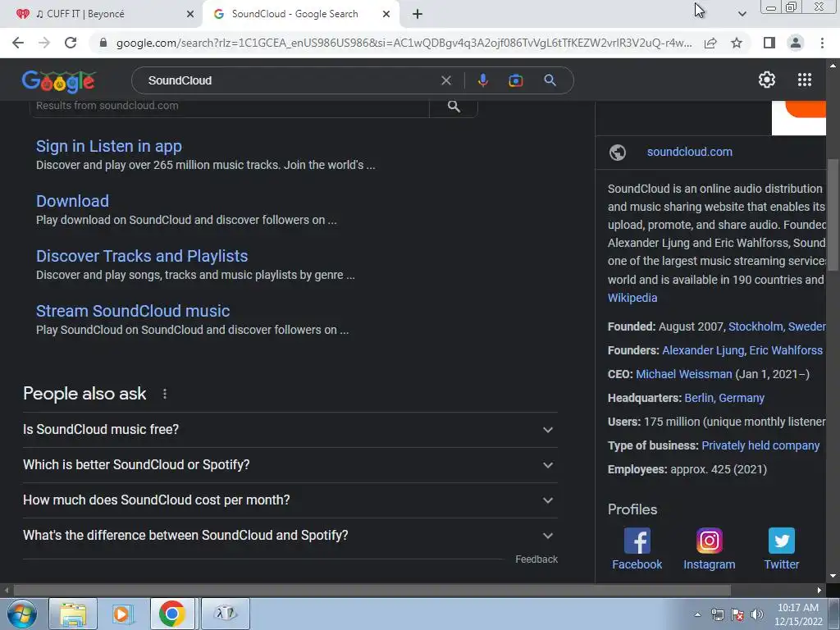Image resolution: width=840 pixels, height=630 pixels.
Task: Click the globe icon beside soundcloud.com
Action: [x=617, y=152]
